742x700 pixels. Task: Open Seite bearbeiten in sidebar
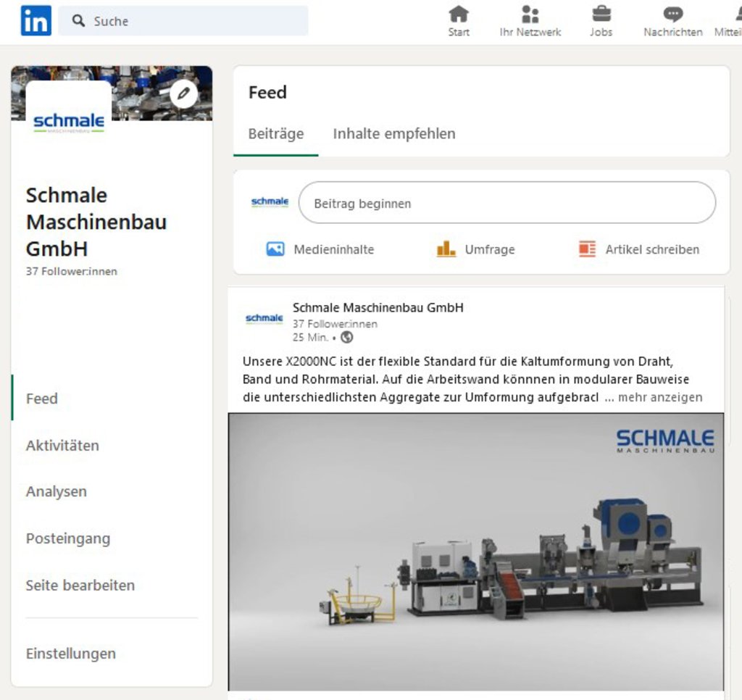point(80,586)
